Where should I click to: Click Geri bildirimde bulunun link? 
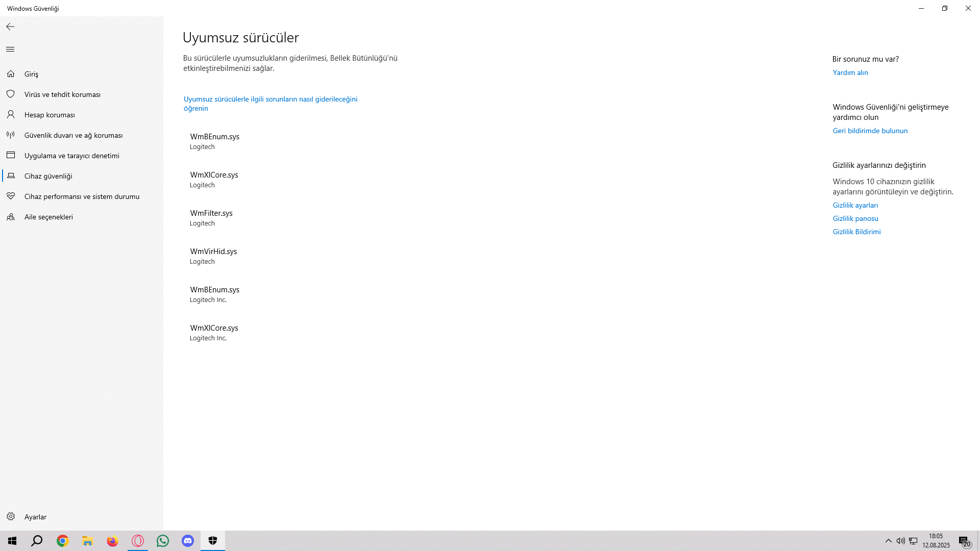(x=870, y=131)
